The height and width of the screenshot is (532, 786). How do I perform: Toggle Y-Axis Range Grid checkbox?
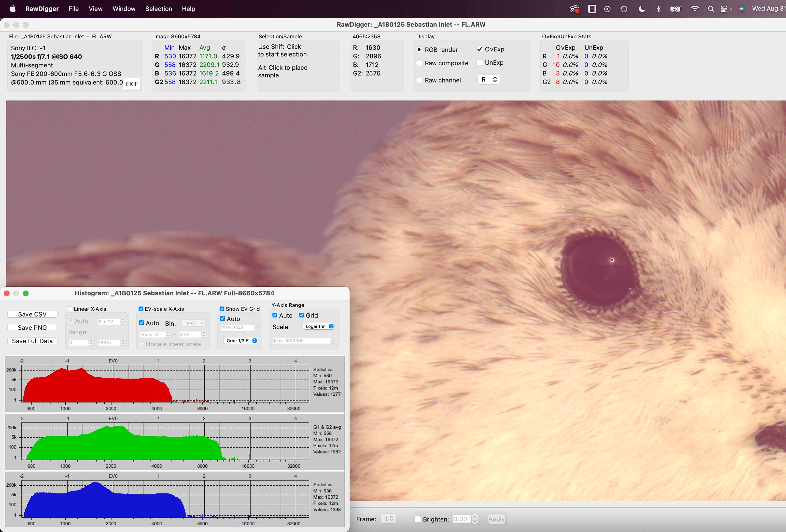[301, 315]
